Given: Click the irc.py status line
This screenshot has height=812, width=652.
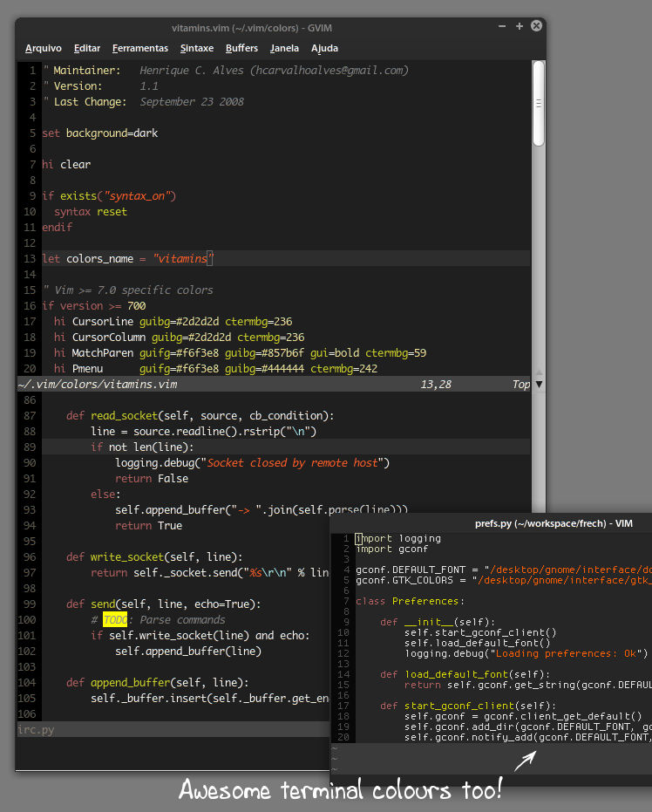Looking at the screenshot, I should 173,730.
